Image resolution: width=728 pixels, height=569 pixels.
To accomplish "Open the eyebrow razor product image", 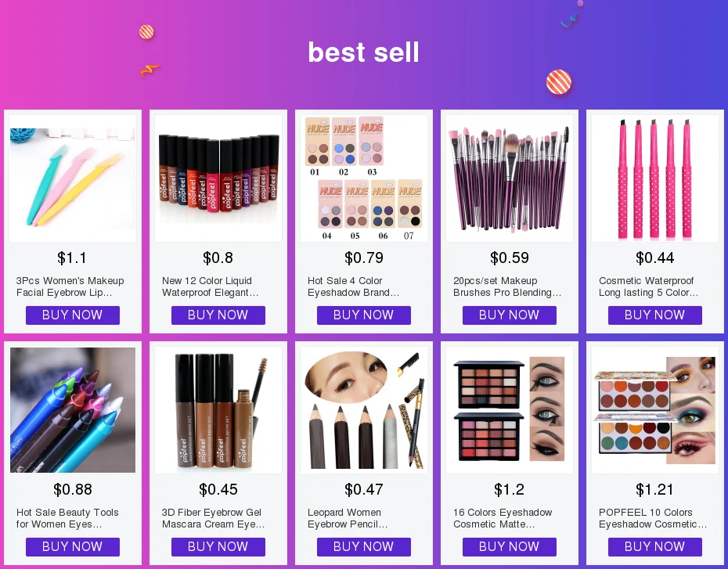I will (x=73, y=178).
